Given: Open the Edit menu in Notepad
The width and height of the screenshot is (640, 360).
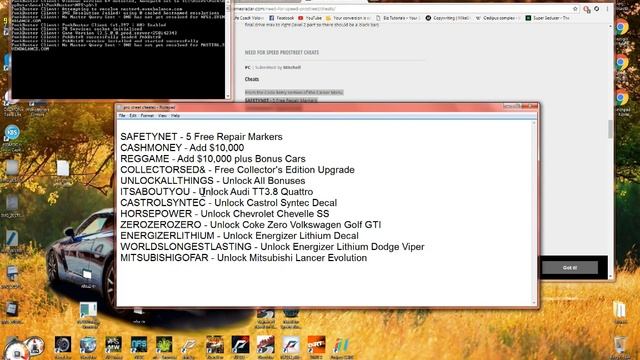Looking at the screenshot, I should 133,116.
